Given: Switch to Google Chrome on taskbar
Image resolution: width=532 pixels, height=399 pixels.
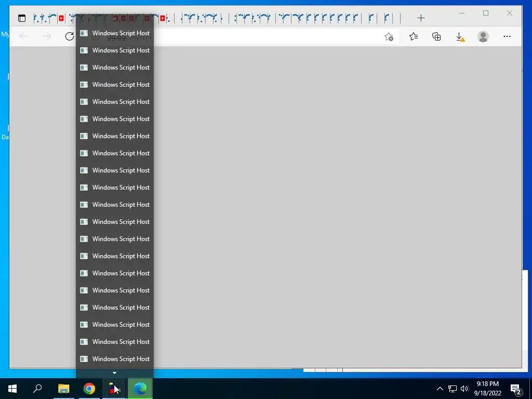Looking at the screenshot, I should pos(89,389).
